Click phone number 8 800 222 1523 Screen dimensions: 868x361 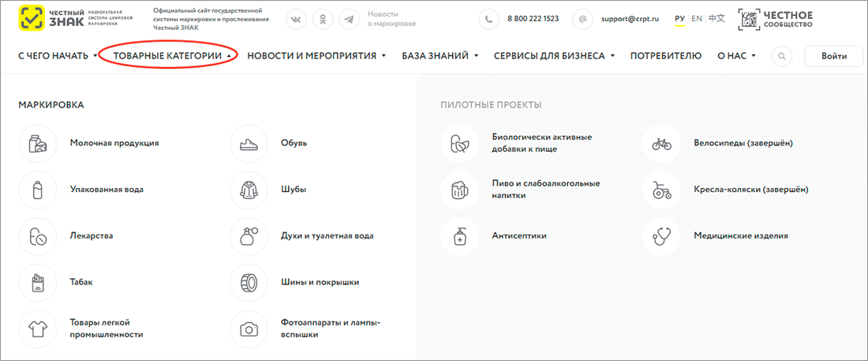533,19
